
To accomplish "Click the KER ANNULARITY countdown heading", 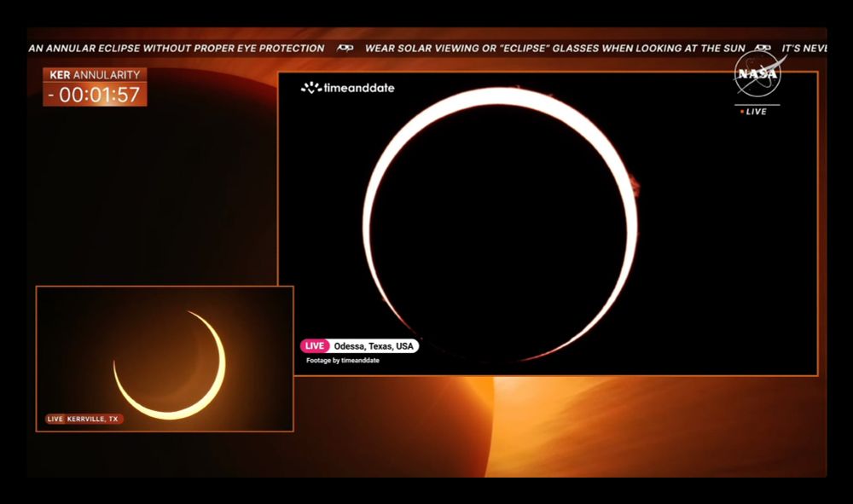I will click(x=95, y=75).
